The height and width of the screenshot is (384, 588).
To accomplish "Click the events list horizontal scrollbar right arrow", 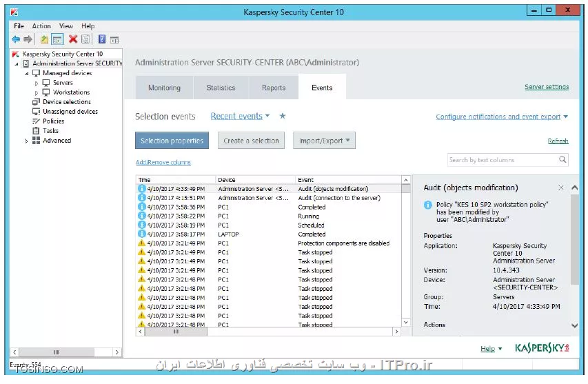I will tap(396, 332).
